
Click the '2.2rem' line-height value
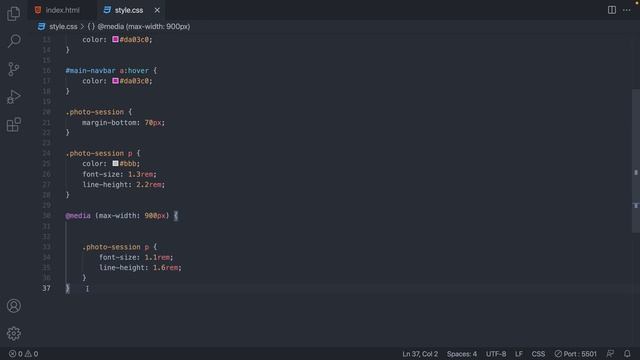pyautogui.click(x=149, y=184)
